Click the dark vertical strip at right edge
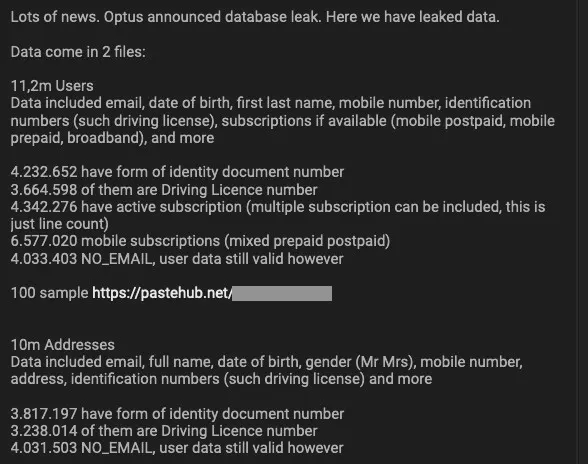588x464 pixels. pyautogui.click(x=582, y=232)
